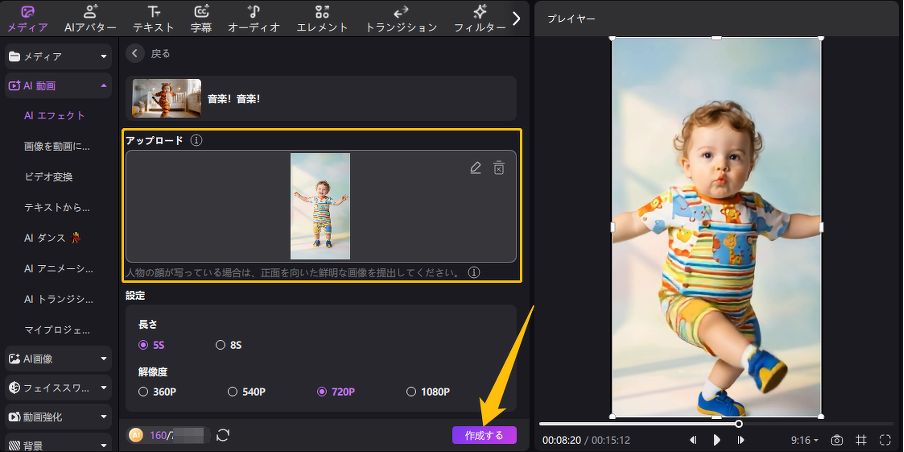Open AI ダンス in the sidebar
The width and height of the screenshot is (904, 452).
(58, 238)
